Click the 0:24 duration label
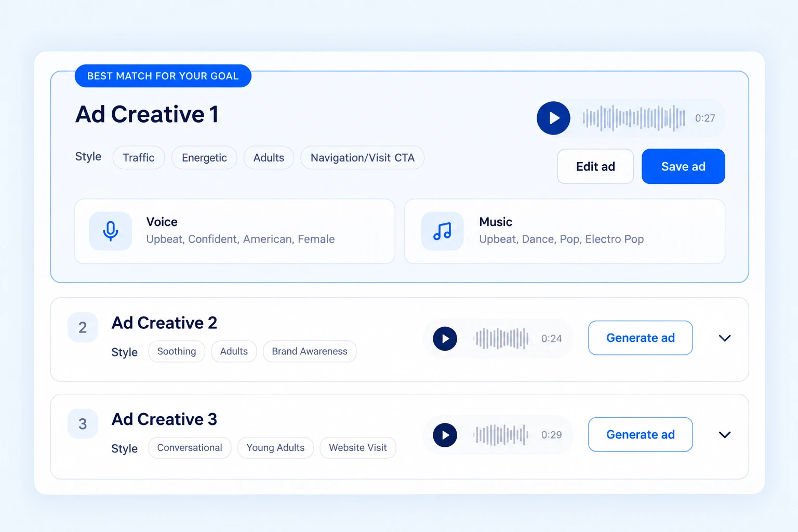798x532 pixels. [552, 339]
